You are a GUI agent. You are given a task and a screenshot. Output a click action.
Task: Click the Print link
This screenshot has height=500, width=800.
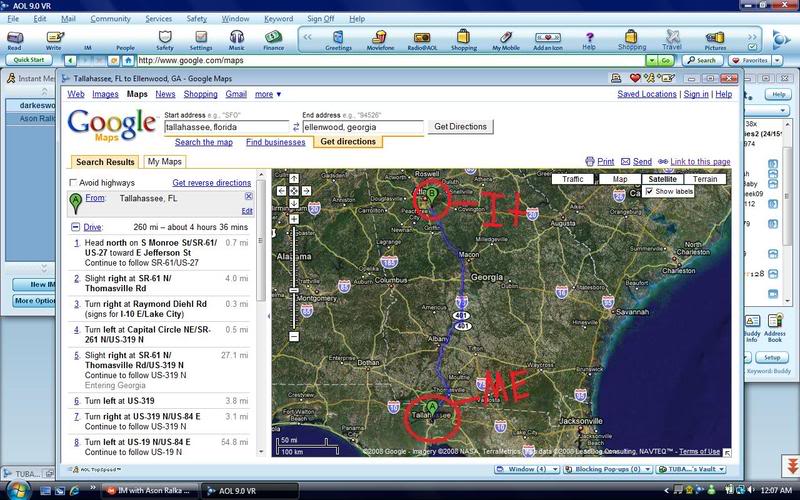605,161
